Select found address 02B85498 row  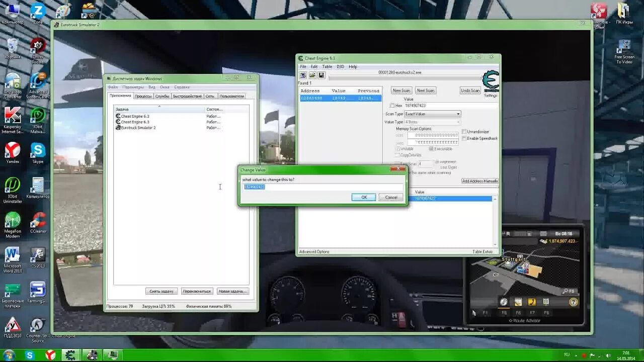(x=340, y=98)
